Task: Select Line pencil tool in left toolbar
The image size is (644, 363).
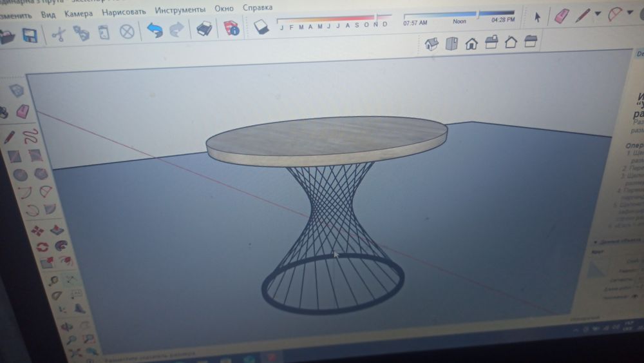Action: 10,137
